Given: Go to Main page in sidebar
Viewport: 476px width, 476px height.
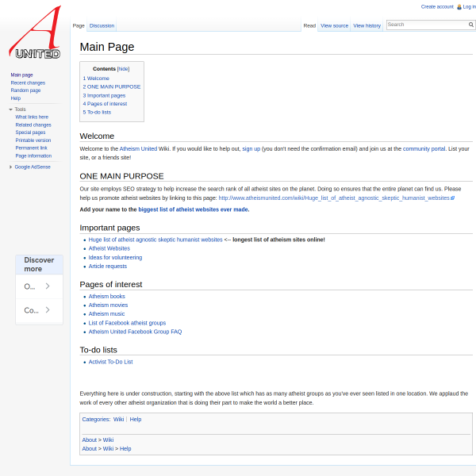Looking at the screenshot, I should [22, 75].
